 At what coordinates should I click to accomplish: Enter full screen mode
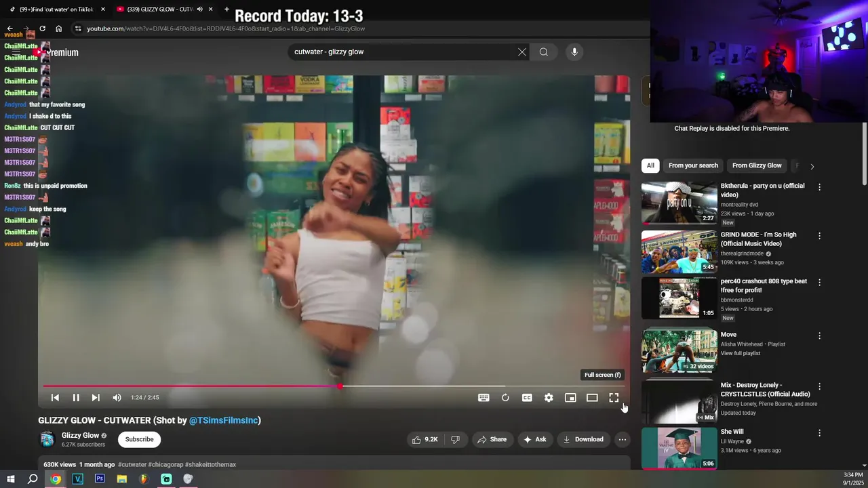[614, 398]
